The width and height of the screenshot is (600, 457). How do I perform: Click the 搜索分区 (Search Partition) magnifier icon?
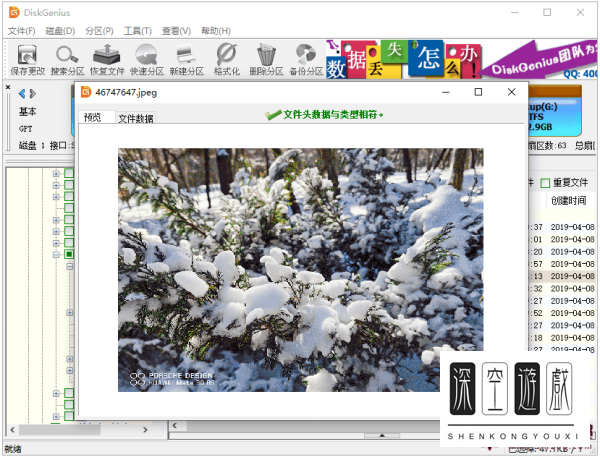[x=68, y=58]
